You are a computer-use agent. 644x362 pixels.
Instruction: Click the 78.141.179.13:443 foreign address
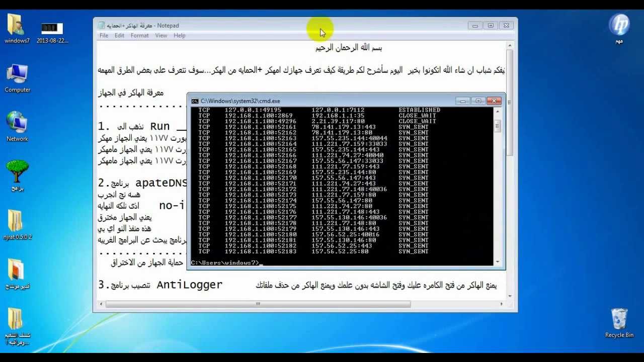(344, 127)
